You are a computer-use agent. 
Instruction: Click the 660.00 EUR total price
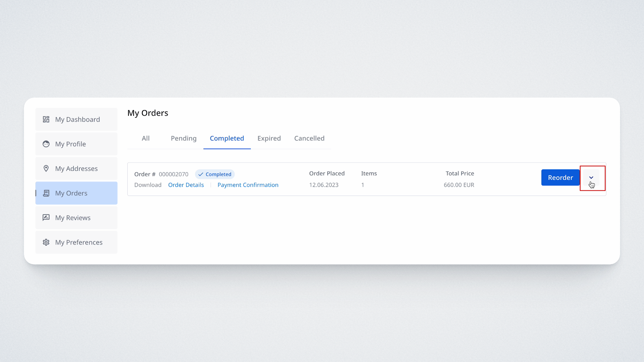[x=459, y=185]
